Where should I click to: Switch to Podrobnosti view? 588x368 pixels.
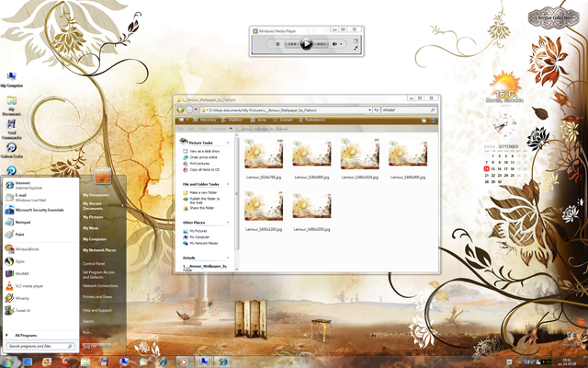312,121
